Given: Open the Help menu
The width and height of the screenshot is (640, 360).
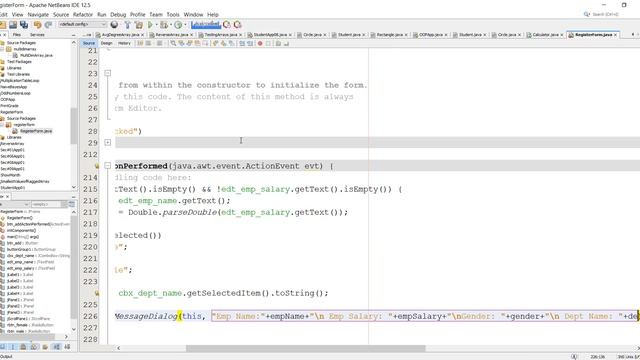Looking at the screenshot, I should [x=213, y=15].
